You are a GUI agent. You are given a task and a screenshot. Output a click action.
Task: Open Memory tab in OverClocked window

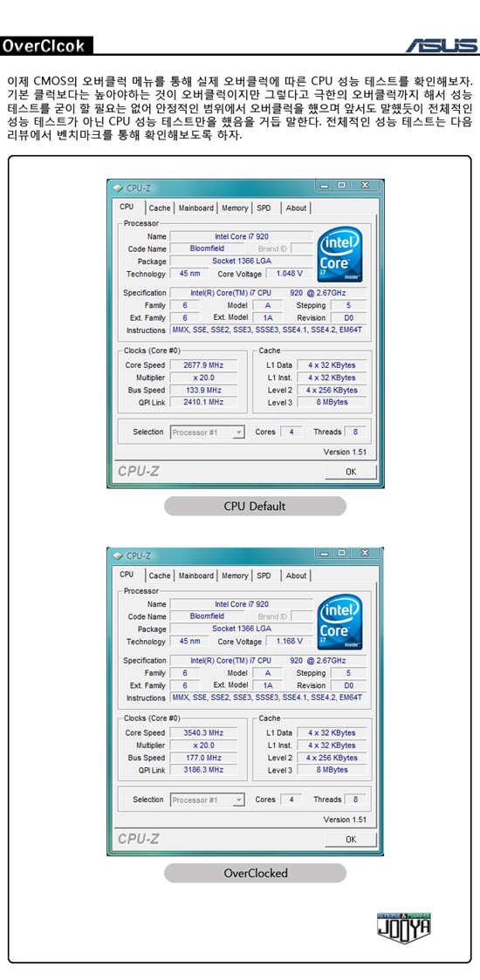235,575
